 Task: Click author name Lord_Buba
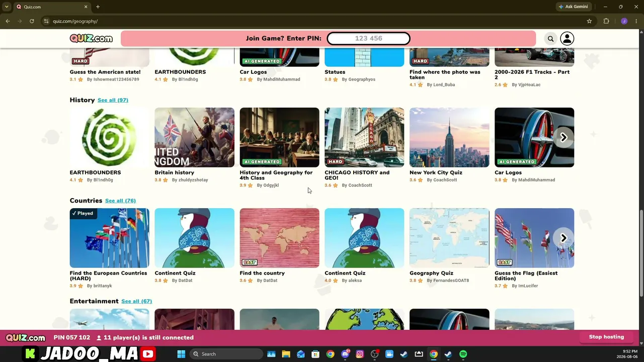444,85
